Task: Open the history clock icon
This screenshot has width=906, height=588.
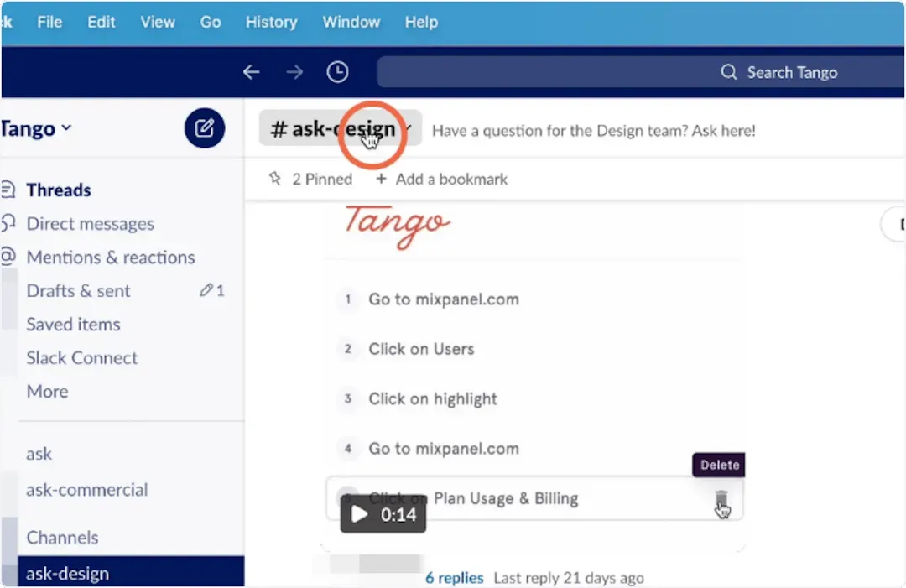Action: pyautogui.click(x=337, y=72)
